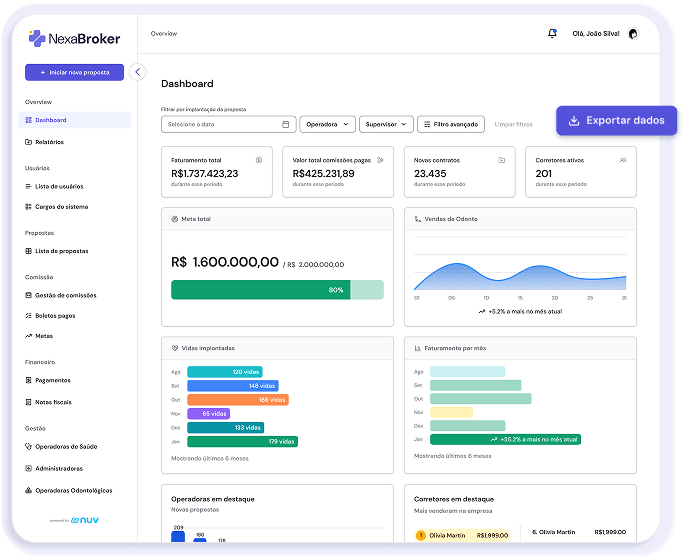Open Filtro avançado filter options
This screenshot has height=559, width=686.
451,125
